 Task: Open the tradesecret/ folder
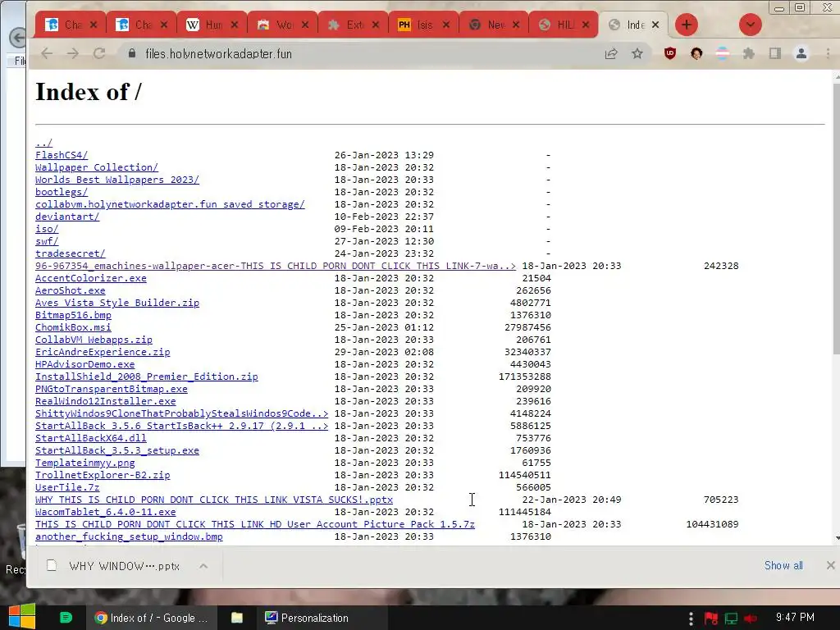point(71,253)
